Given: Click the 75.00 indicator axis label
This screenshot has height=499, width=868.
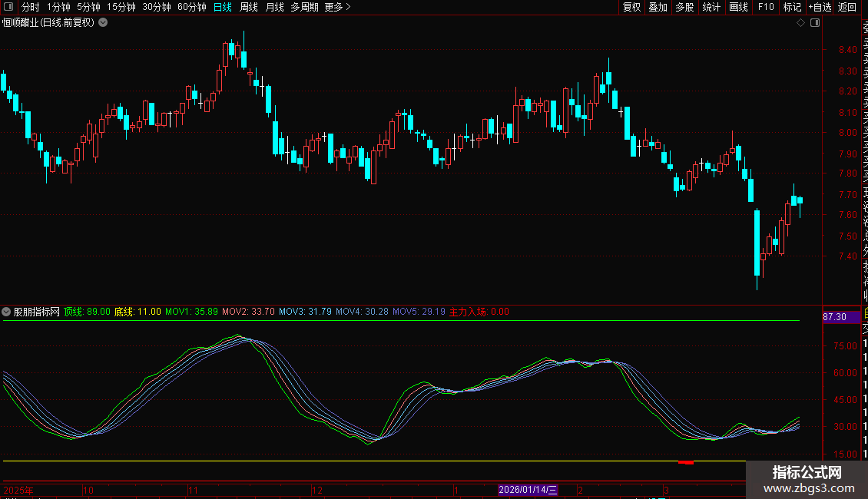Looking at the screenshot, I should (845, 346).
